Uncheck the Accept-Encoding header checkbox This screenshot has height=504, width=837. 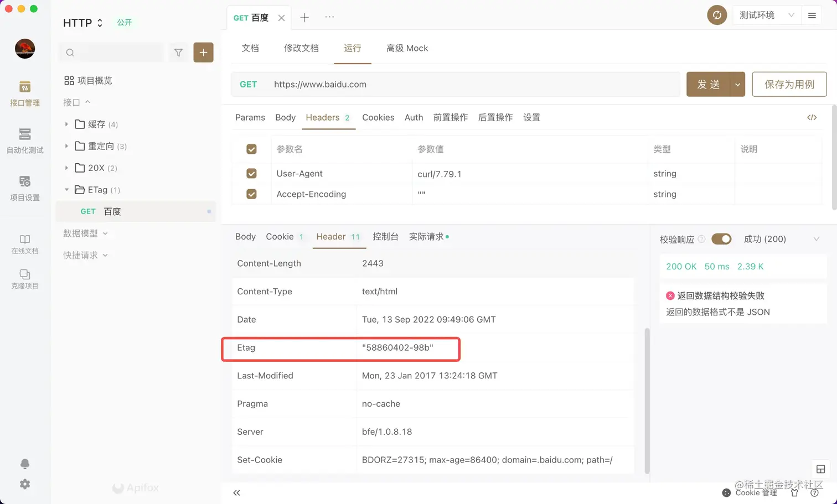coord(251,194)
